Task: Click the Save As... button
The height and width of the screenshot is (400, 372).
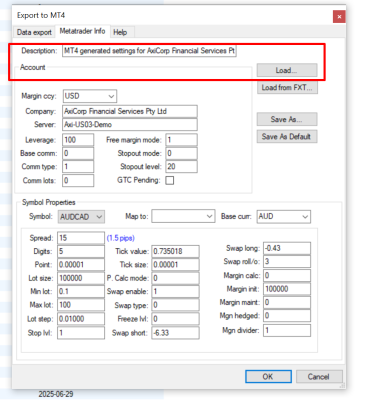Action: [x=287, y=119]
